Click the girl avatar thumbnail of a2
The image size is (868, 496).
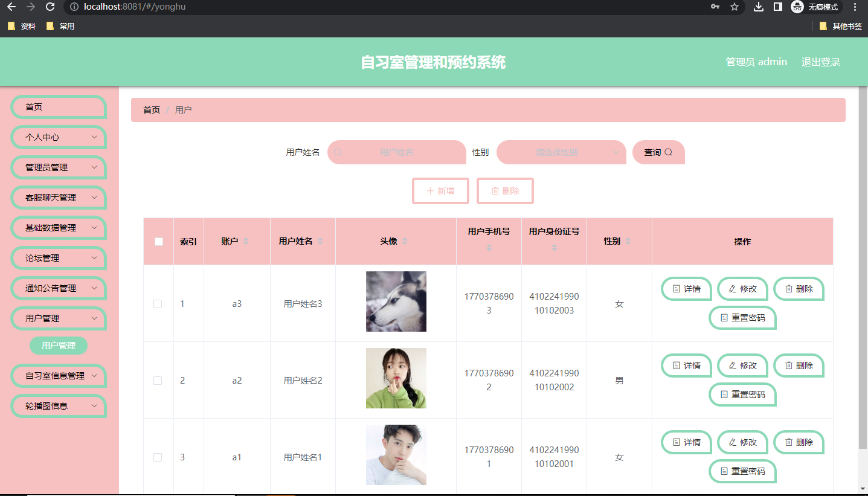click(x=396, y=378)
